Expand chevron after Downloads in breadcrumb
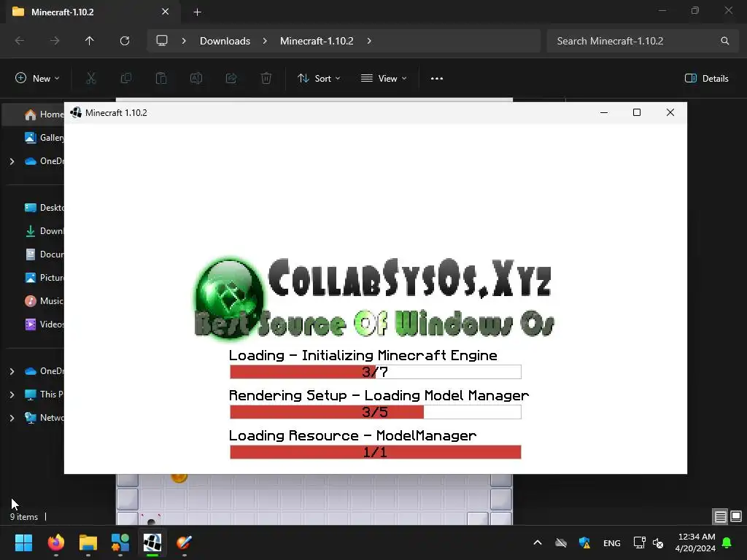The image size is (747, 560). click(265, 41)
